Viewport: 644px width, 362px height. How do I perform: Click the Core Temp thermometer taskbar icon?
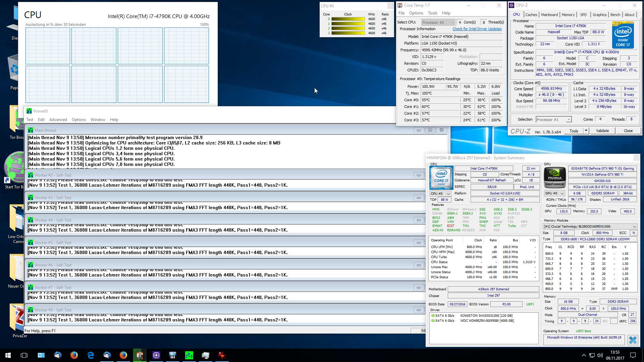[x=140, y=355]
